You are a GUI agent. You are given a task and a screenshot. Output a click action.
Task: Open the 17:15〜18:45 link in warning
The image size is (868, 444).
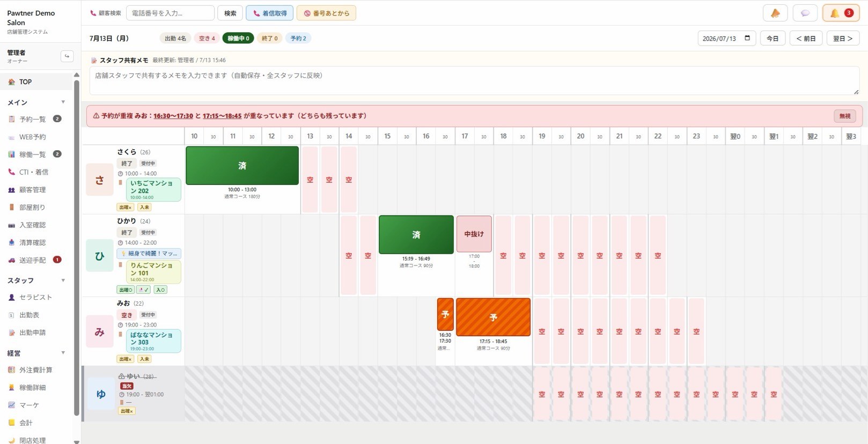click(x=222, y=116)
